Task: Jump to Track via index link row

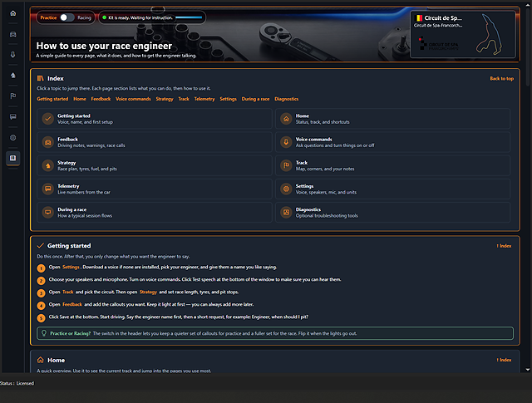Action: coord(184,99)
